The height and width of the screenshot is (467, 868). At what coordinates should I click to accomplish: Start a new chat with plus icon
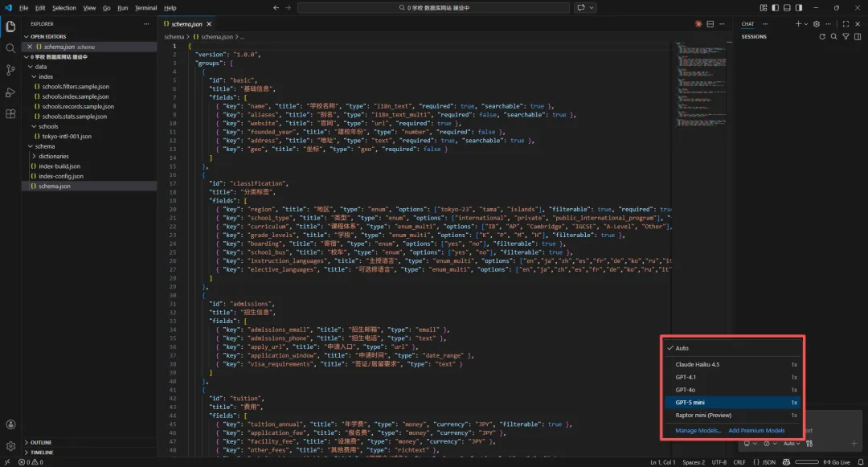coord(798,24)
